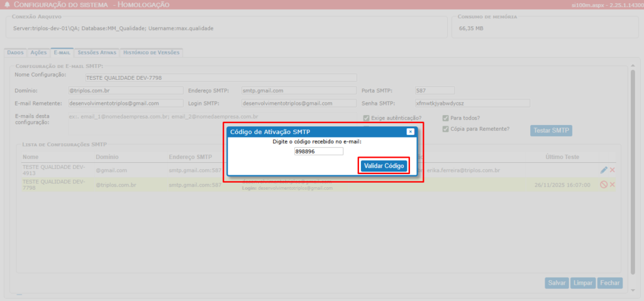Click the bell icon in the title bar
Image resolution: width=644 pixels, height=301 pixels.
coord(8,5)
